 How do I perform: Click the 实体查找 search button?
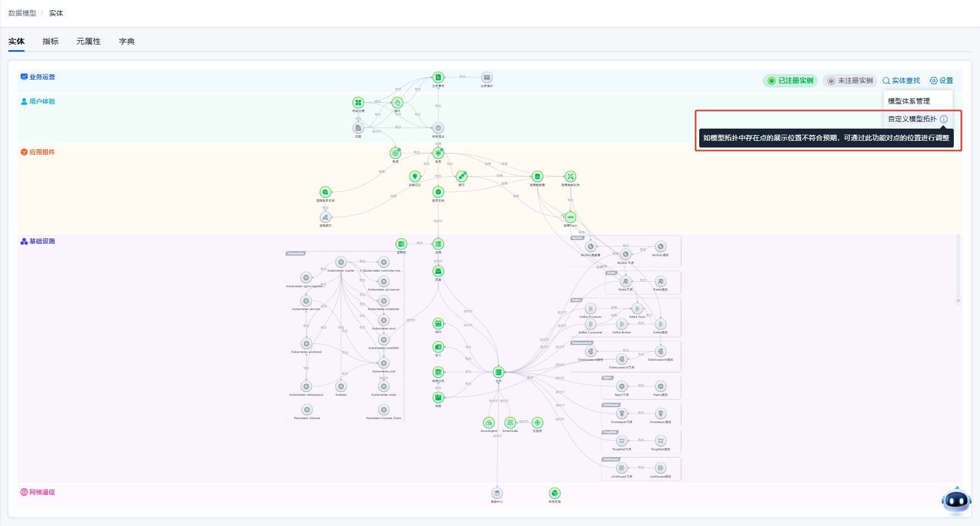(x=901, y=81)
